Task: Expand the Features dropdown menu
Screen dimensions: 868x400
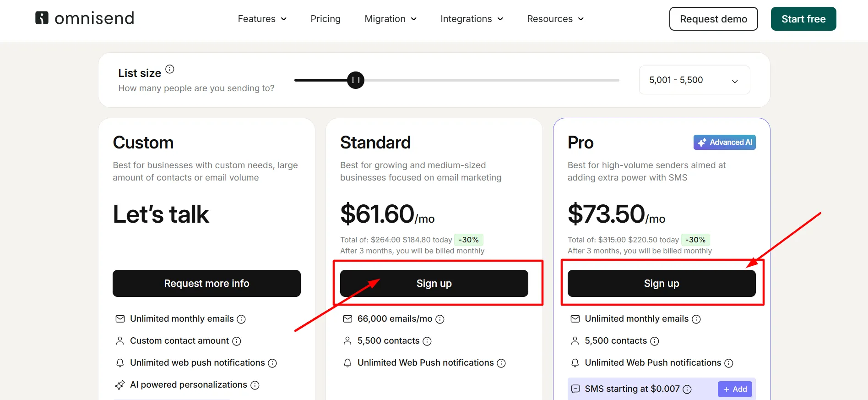Action: pyautogui.click(x=262, y=19)
